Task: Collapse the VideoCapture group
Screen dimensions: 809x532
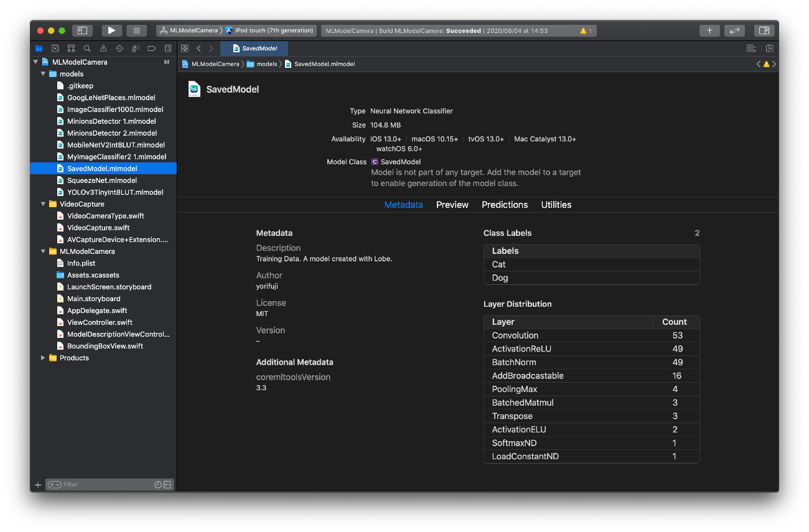Action: (x=43, y=204)
